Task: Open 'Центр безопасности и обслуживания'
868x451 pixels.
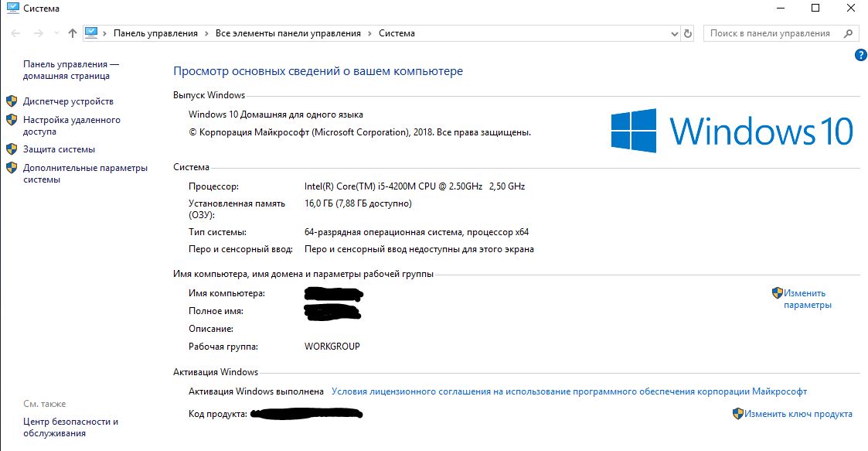Action: (70, 427)
